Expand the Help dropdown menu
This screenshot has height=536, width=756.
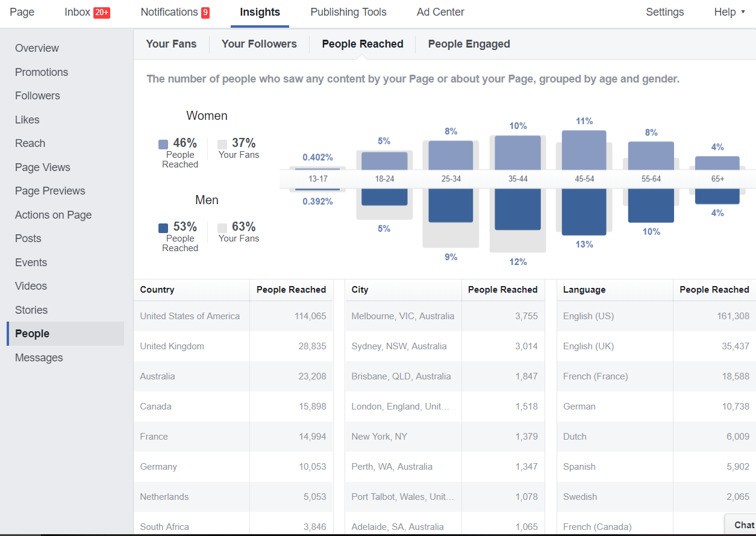pyautogui.click(x=729, y=12)
